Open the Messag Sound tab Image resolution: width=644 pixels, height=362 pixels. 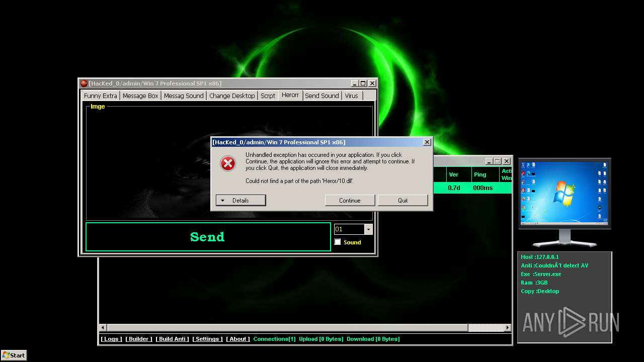click(184, 96)
